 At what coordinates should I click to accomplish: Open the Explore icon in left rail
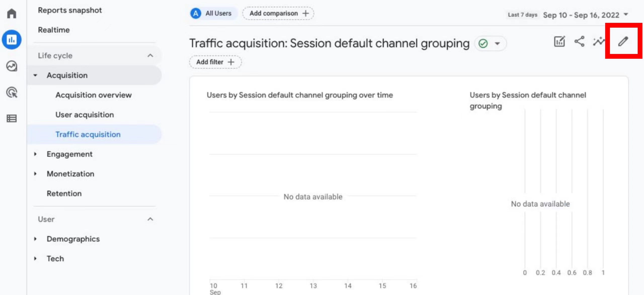click(12, 66)
